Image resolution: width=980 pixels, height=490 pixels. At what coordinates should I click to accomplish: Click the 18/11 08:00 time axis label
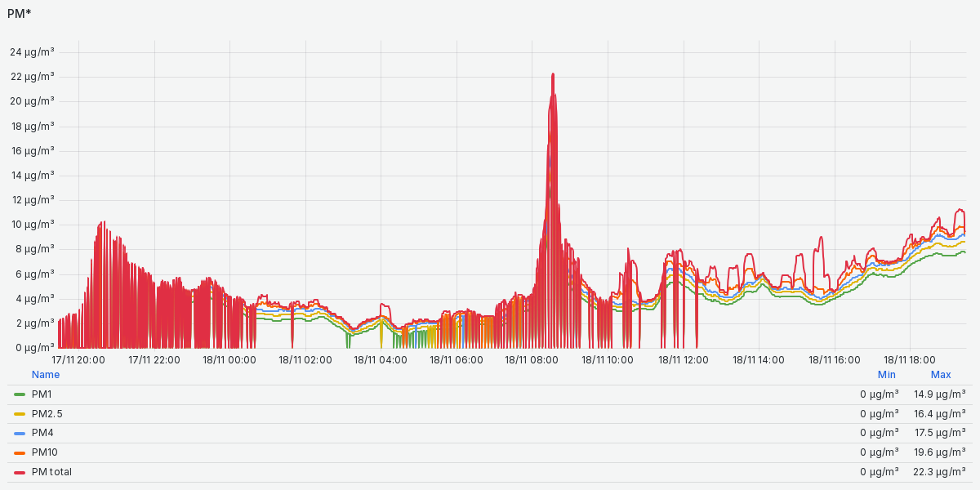coord(532,359)
